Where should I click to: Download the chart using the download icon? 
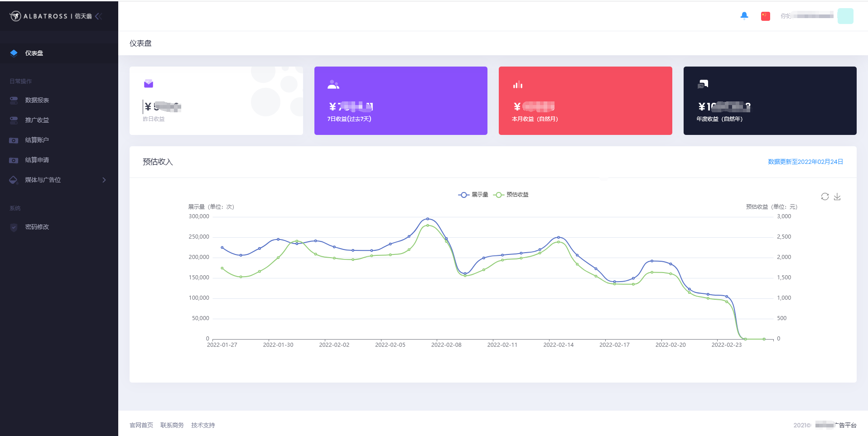click(837, 196)
